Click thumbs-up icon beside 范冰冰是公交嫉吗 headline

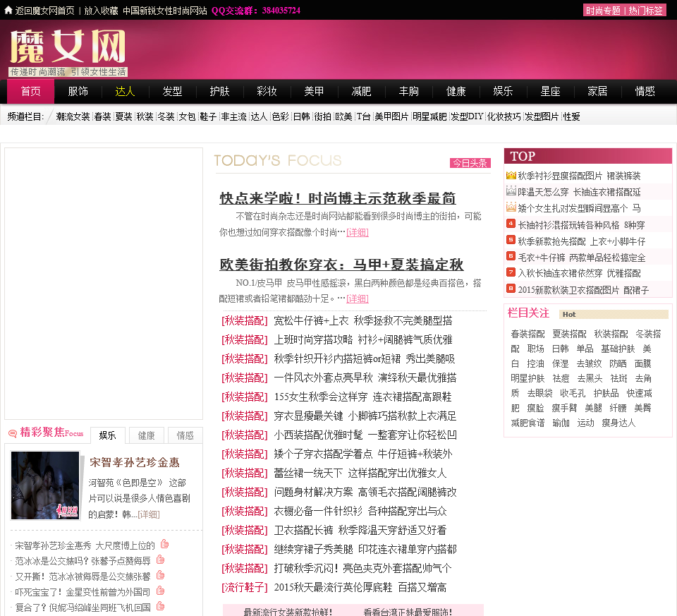pyautogui.click(x=161, y=560)
